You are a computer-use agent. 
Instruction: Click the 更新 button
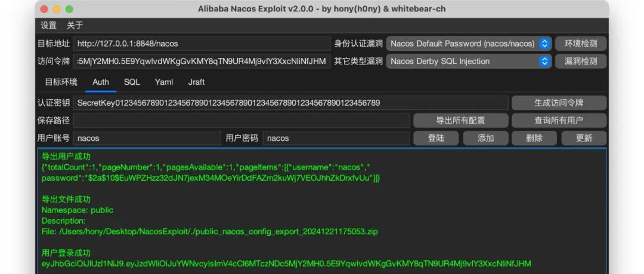coord(584,138)
